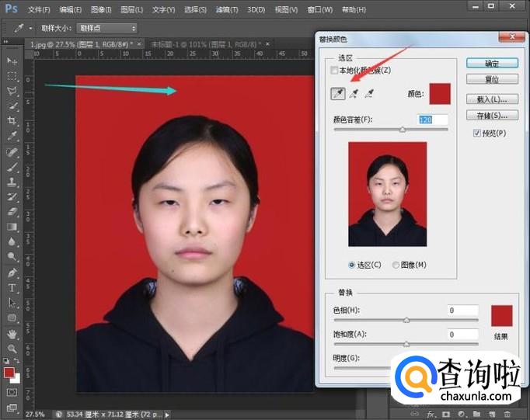The height and width of the screenshot is (420, 530).
Task: Select the Crop tool
Action: tap(12, 121)
